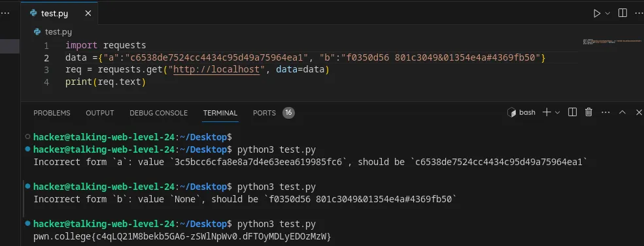The width and height of the screenshot is (644, 246).
Task: Run the Python file with play icon
Action: tap(597, 14)
